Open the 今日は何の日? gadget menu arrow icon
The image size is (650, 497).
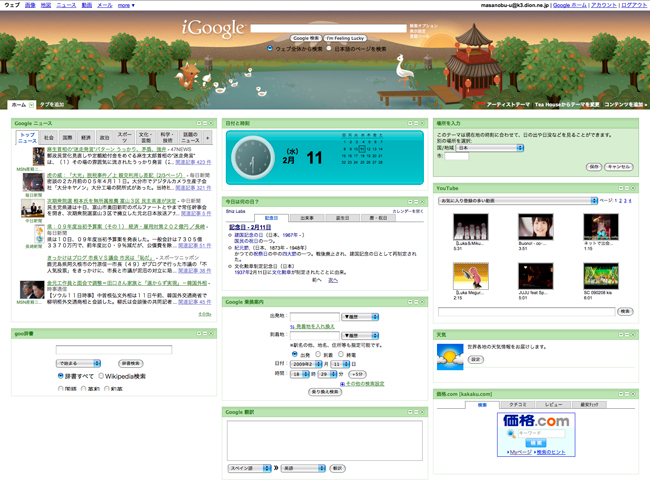coord(410,201)
